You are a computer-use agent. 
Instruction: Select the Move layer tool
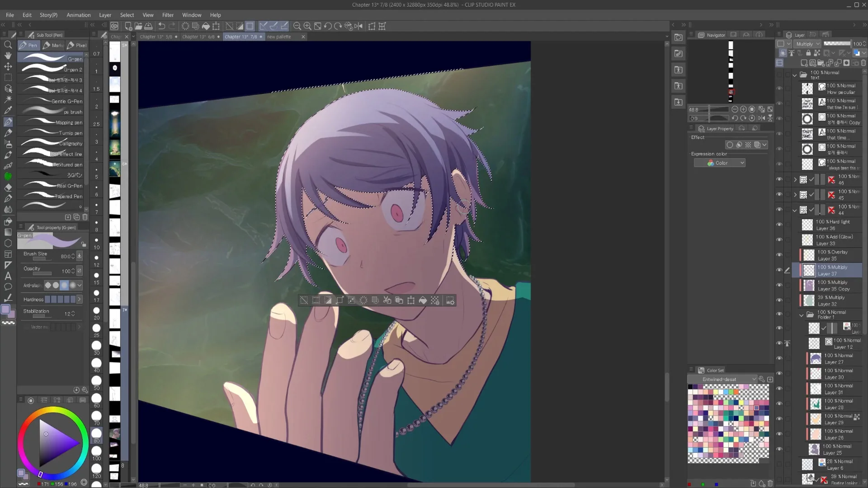coord(8,66)
